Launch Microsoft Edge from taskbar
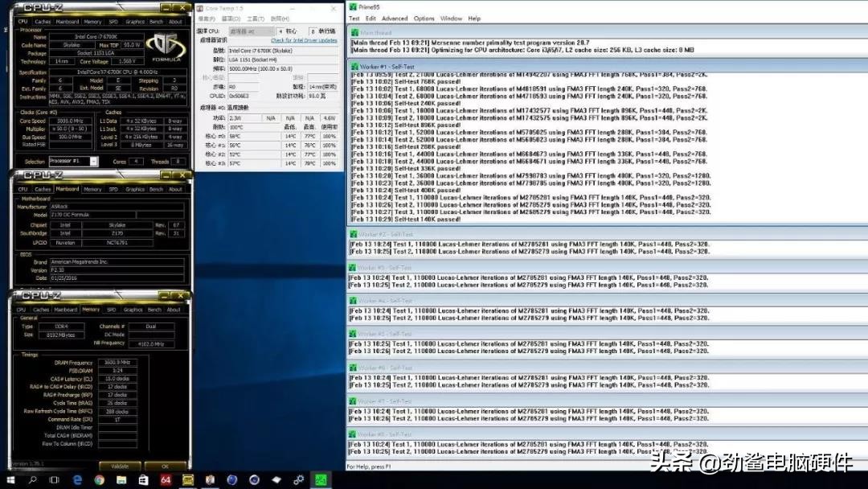Viewport: 868px width, 489px height. pyautogui.click(x=77, y=480)
